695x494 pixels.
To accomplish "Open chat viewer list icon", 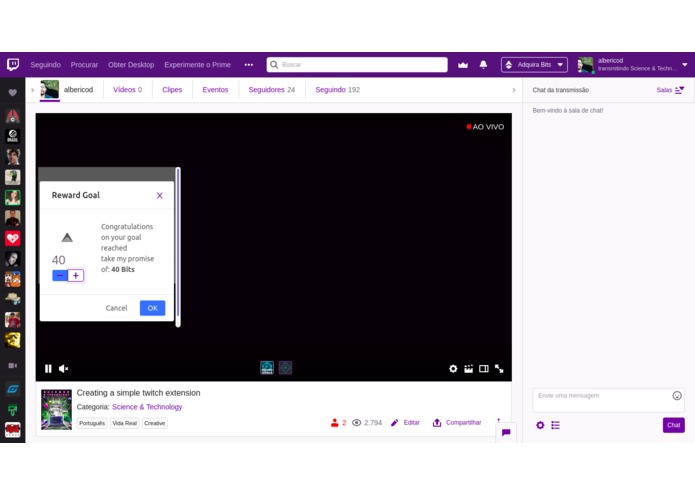I will pyautogui.click(x=555, y=425).
